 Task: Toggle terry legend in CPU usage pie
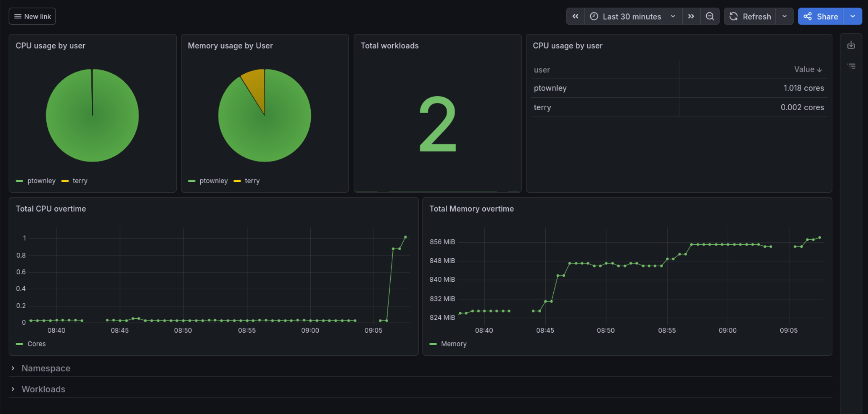click(80, 181)
